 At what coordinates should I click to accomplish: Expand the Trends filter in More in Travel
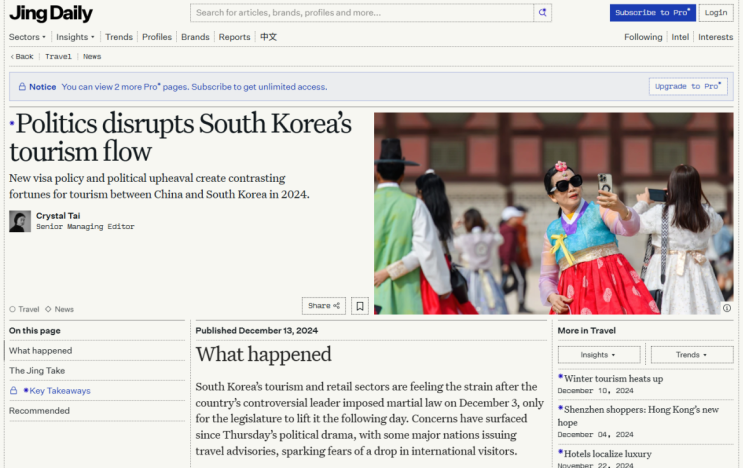pyautogui.click(x=691, y=355)
